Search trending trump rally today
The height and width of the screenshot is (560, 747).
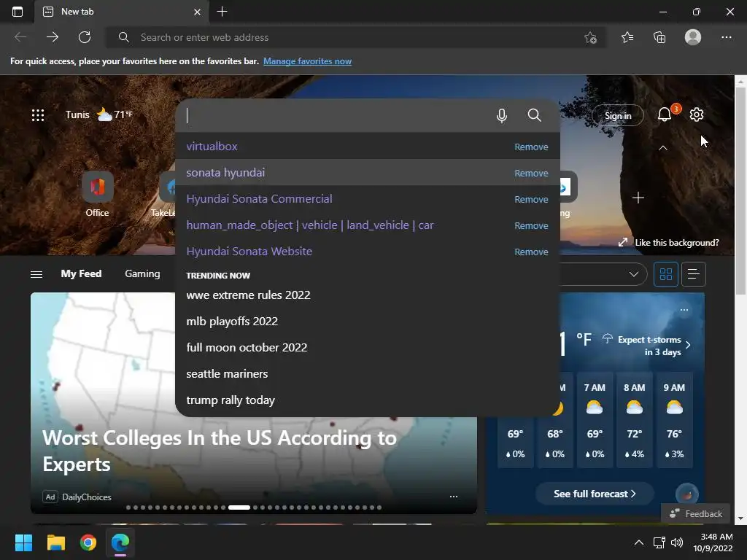click(x=368, y=400)
